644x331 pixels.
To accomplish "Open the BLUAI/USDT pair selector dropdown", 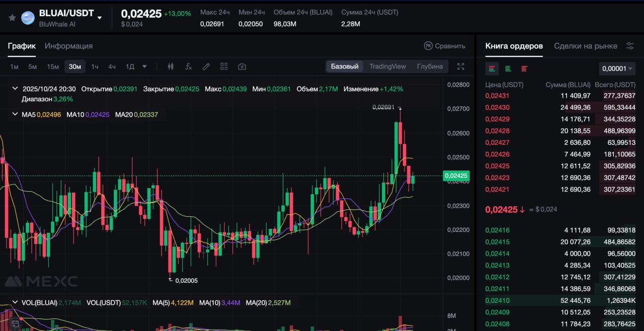I will click(x=100, y=18).
